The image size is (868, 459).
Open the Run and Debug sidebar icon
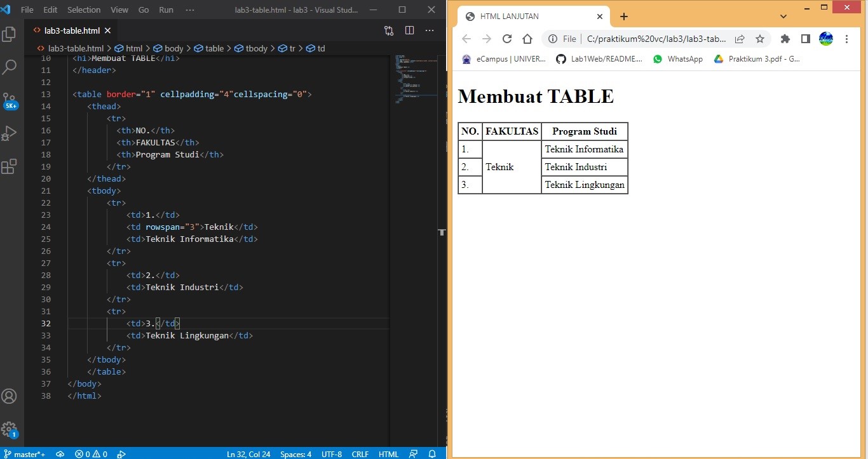(x=10, y=133)
